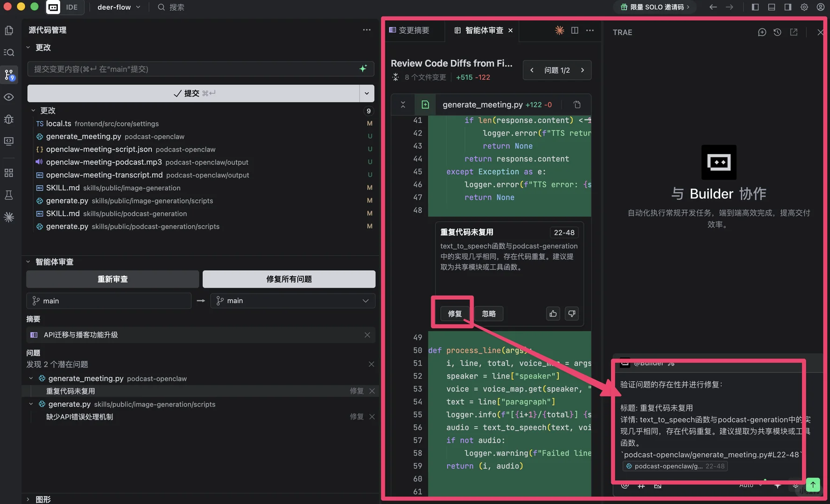
Task: Click 修复 in the issue card
Action: pyautogui.click(x=455, y=314)
